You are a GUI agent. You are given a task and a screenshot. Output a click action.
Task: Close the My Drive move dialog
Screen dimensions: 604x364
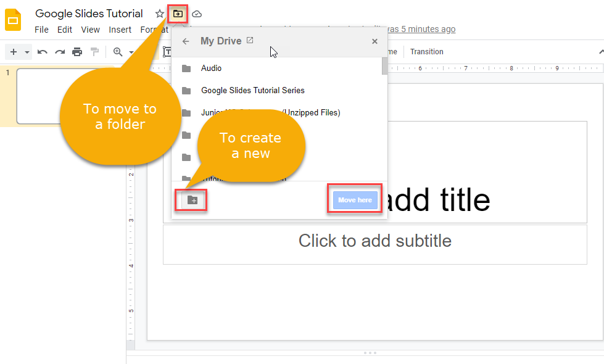pos(374,41)
